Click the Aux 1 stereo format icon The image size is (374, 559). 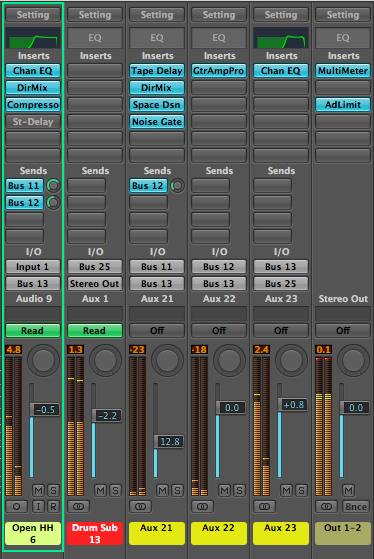click(x=78, y=506)
